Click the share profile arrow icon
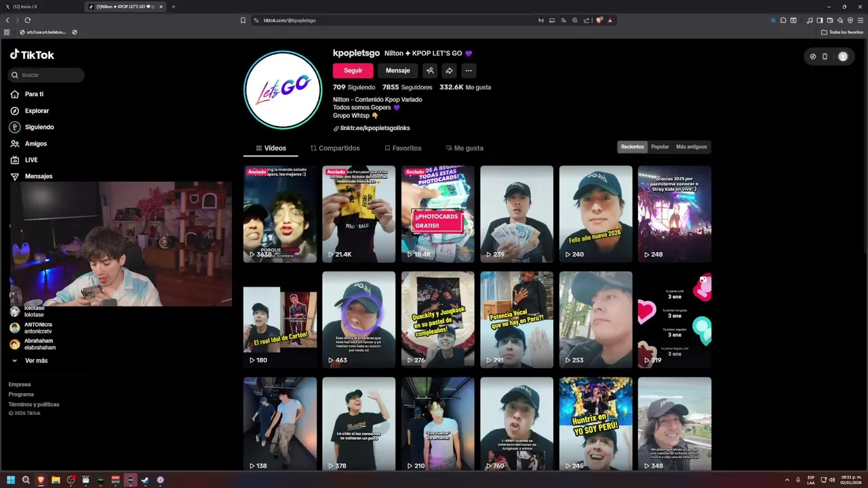Image resolution: width=868 pixels, height=488 pixels. click(449, 70)
